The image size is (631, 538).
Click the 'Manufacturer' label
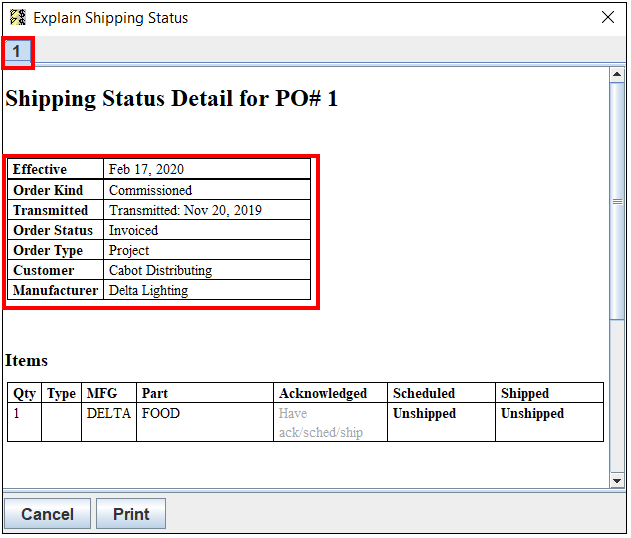(56, 291)
